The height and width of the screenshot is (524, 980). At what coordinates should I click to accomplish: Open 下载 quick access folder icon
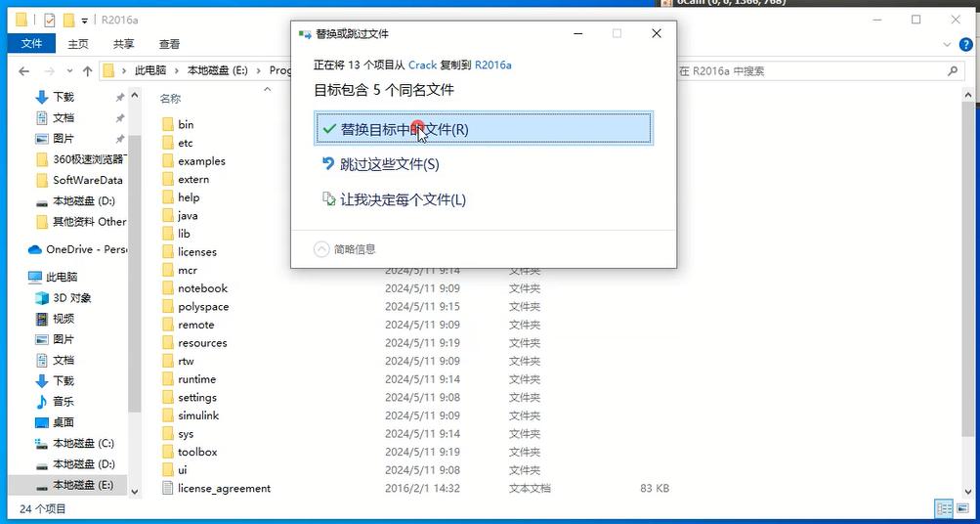point(42,97)
